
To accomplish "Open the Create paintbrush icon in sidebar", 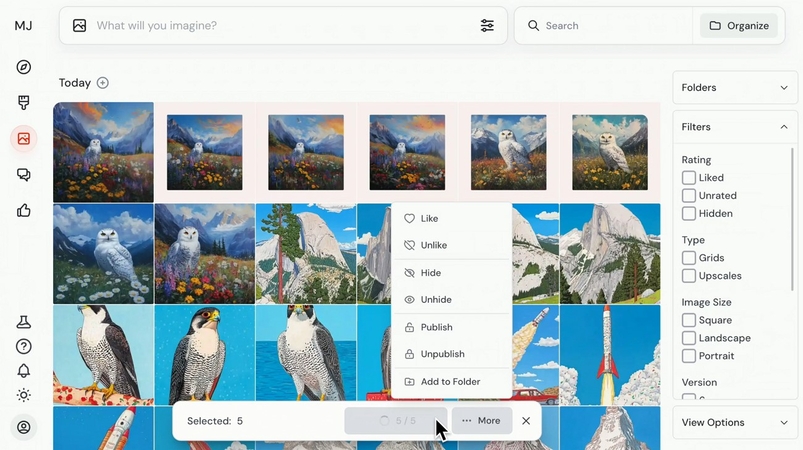I will (24, 103).
